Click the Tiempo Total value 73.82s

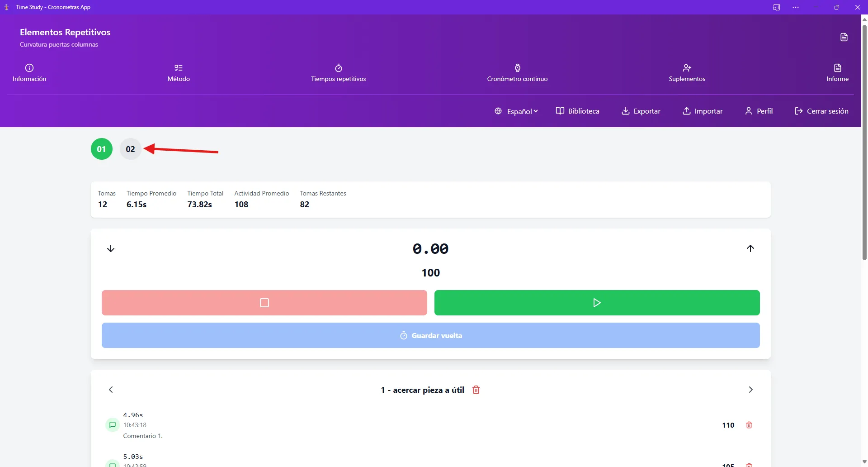point(200,205)
